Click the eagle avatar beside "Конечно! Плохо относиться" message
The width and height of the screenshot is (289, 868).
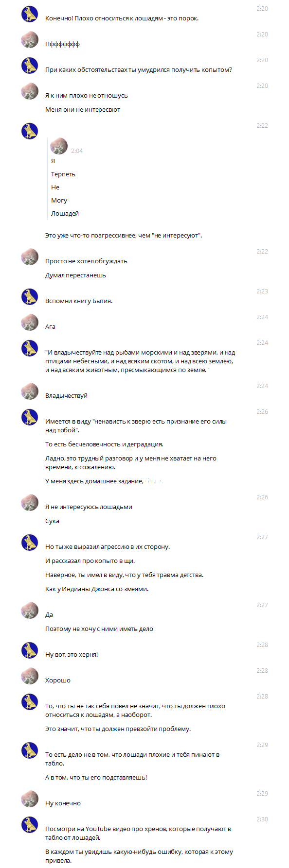click(30, 14)
